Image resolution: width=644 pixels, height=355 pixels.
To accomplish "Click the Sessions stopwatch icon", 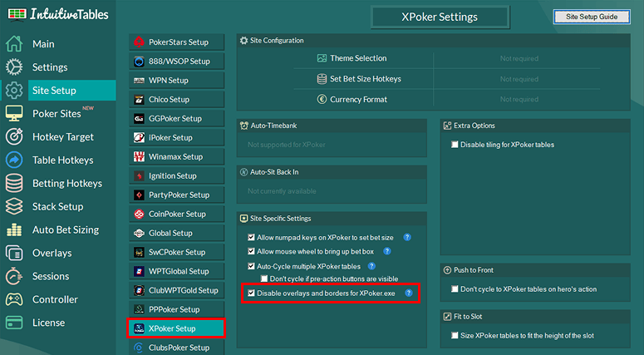I will (14, 276).
